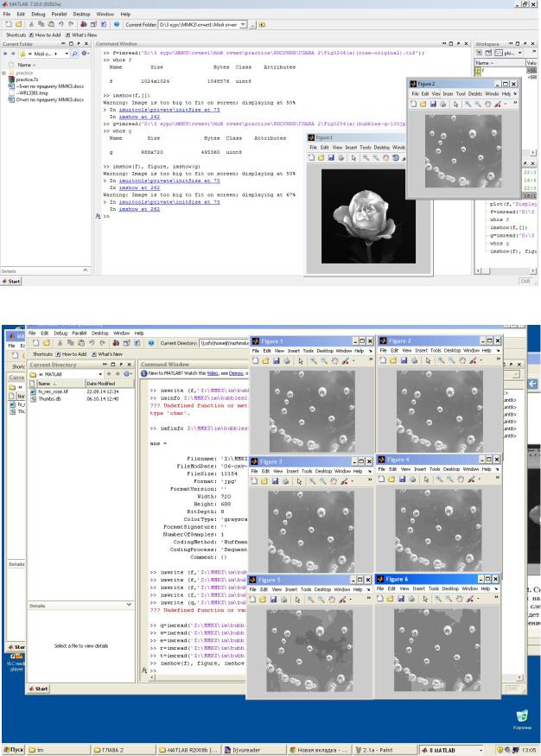Click the Help question mark icon in top MATLAB toolbar

click(117, 24)
